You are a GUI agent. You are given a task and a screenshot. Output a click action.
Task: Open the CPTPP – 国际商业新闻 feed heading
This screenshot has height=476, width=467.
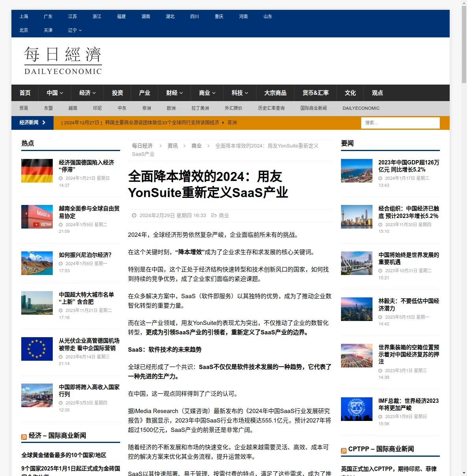(381, 449)
